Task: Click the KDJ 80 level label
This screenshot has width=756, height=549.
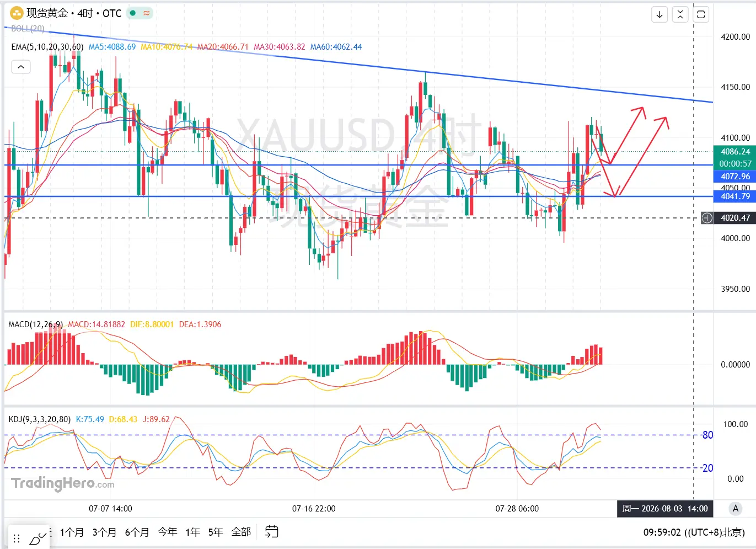Action: point(707,435)
